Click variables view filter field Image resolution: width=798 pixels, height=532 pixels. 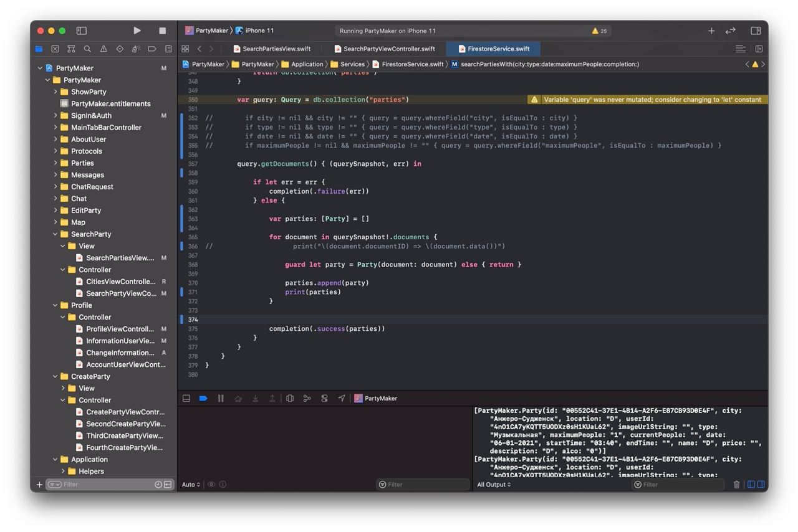point(423,485)
